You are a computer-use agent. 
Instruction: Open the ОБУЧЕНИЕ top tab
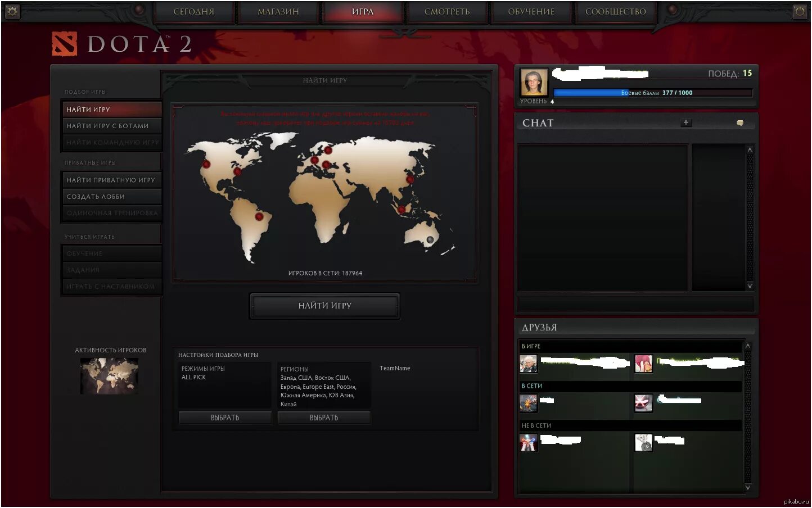[531, 12]
